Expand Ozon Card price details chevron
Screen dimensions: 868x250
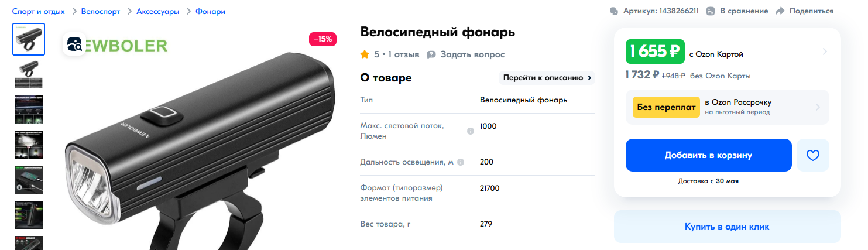pyautogui.click(x=825, y=52)
